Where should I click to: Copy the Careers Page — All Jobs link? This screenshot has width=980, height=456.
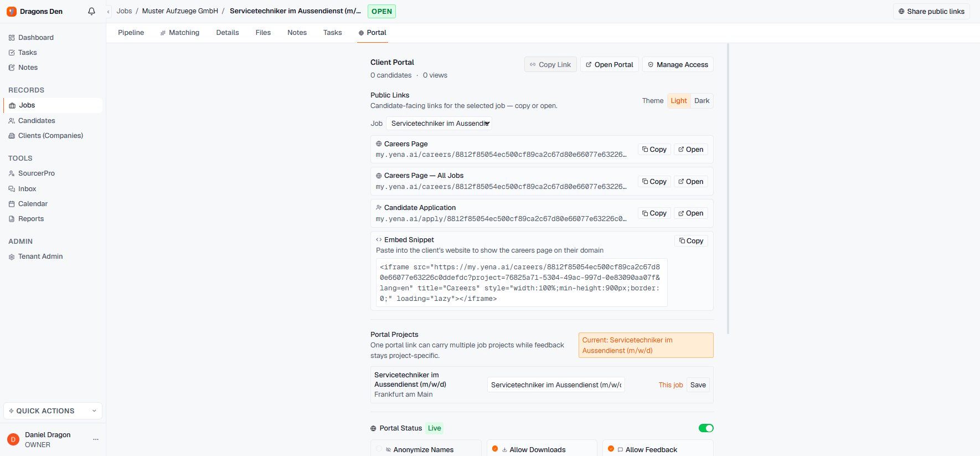(654, 182)
